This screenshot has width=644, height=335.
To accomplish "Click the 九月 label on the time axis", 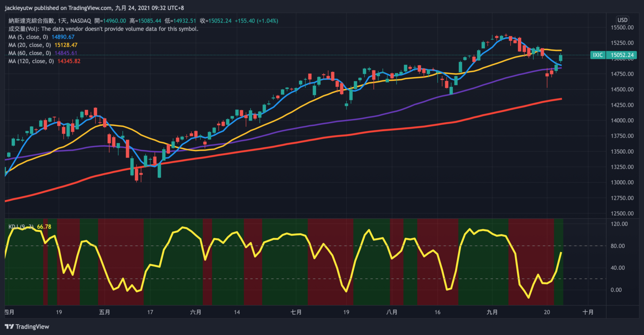I will click(492, 312).
